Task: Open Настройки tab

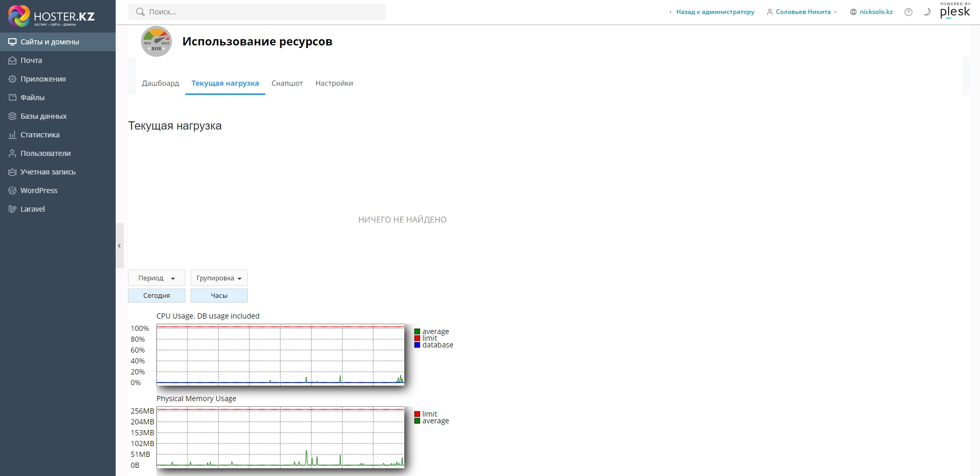Action: [x=334, y=83]
